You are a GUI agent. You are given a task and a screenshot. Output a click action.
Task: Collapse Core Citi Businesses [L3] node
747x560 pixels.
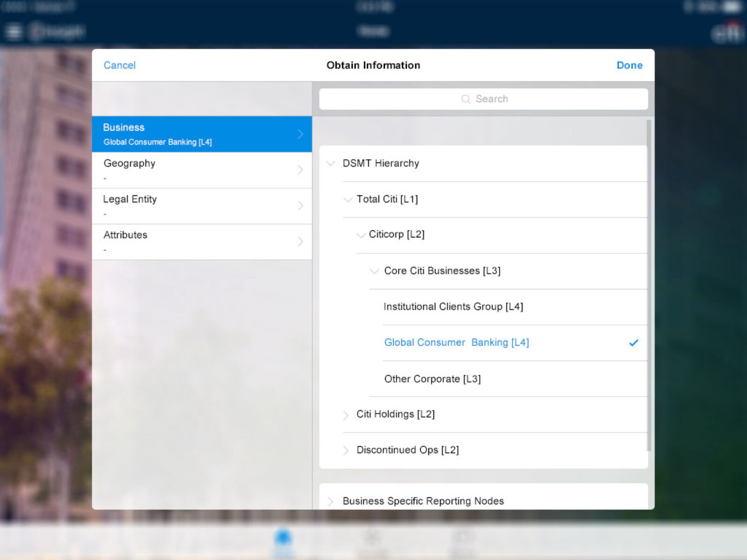tap(374, 271)
